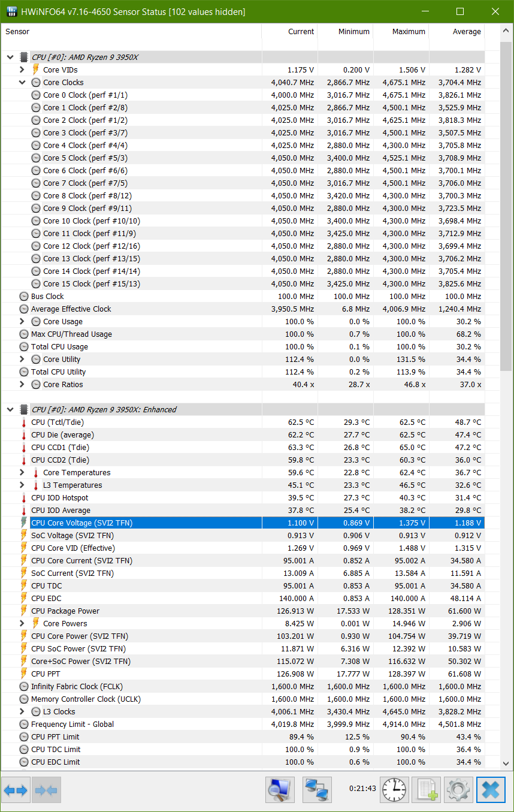This screenshot has width=514, height=812.
Task: Click the lightning icon next to Core VIDs
Action: 36,70
